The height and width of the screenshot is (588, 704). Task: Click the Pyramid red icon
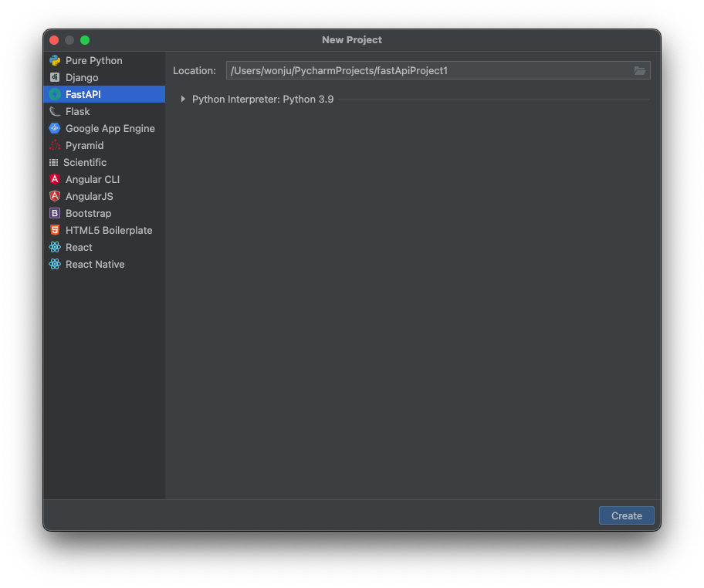point(55,145)
